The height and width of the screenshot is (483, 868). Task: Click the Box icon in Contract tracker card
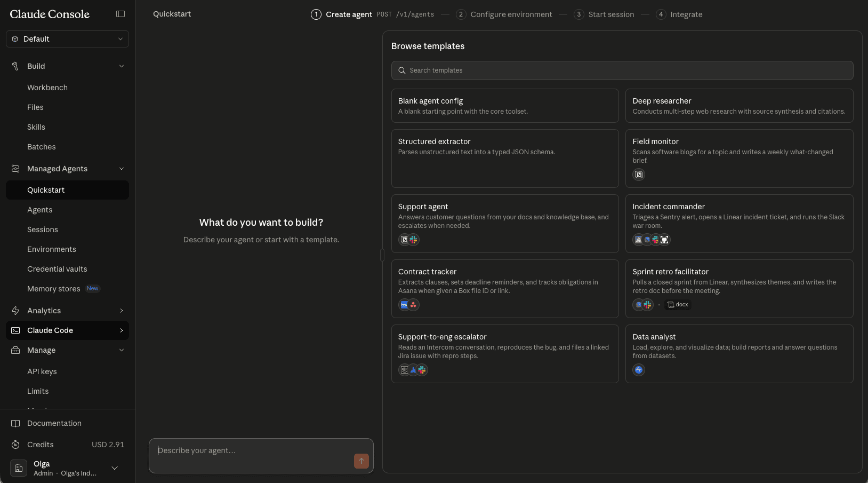pos(404,305)
